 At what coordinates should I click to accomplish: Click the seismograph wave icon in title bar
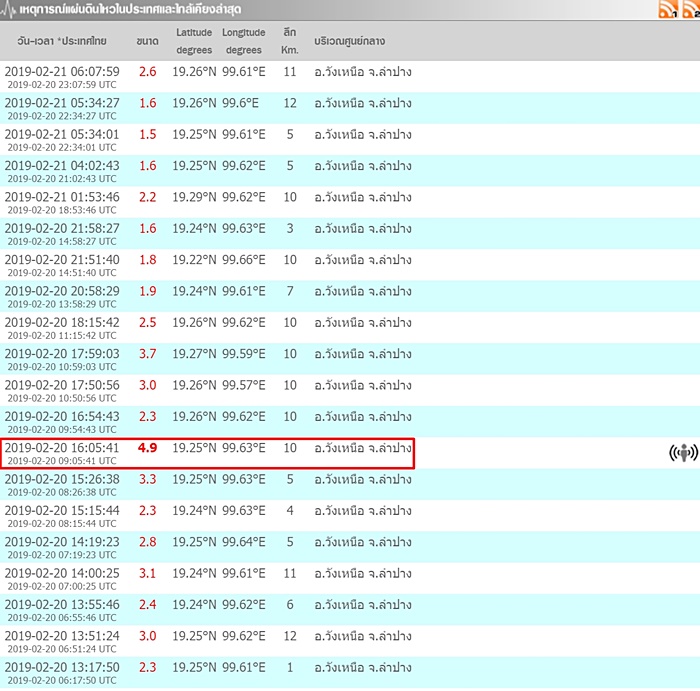[10, 9]
